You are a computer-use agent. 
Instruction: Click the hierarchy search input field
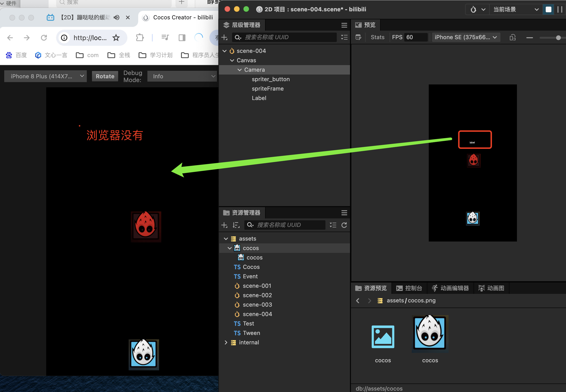tap(287, 37)
